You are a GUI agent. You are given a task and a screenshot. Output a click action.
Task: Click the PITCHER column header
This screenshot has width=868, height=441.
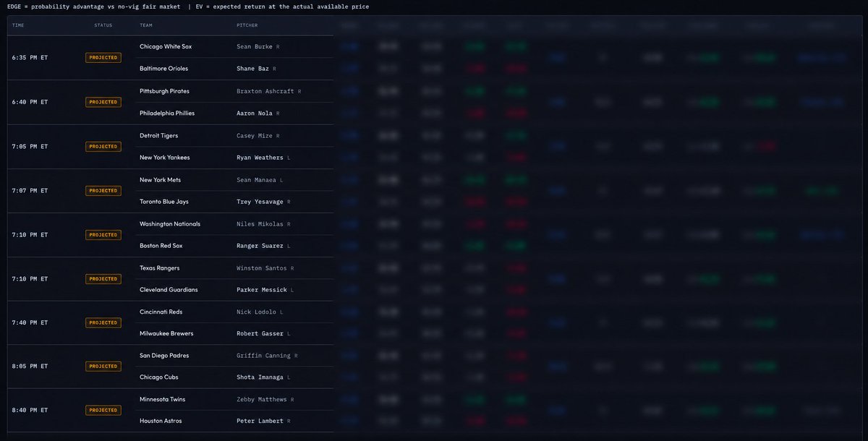tap(247, 25)
